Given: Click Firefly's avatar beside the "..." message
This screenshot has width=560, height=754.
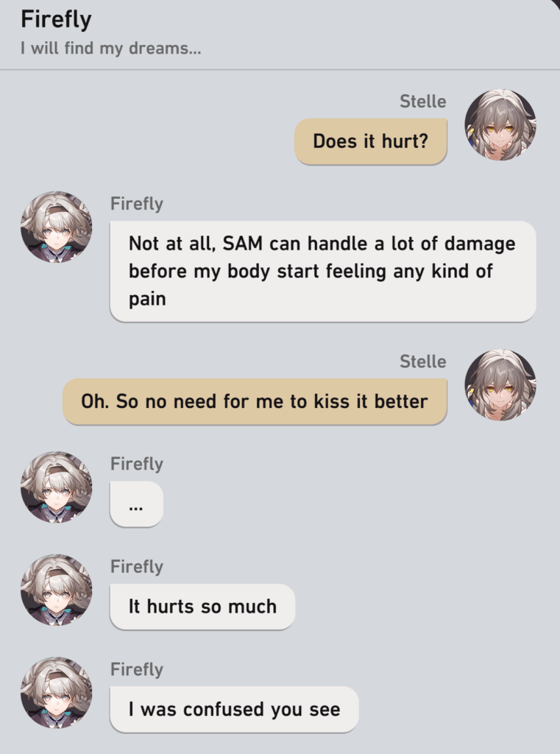Looking at the screenshot, I should click(56, 487).
